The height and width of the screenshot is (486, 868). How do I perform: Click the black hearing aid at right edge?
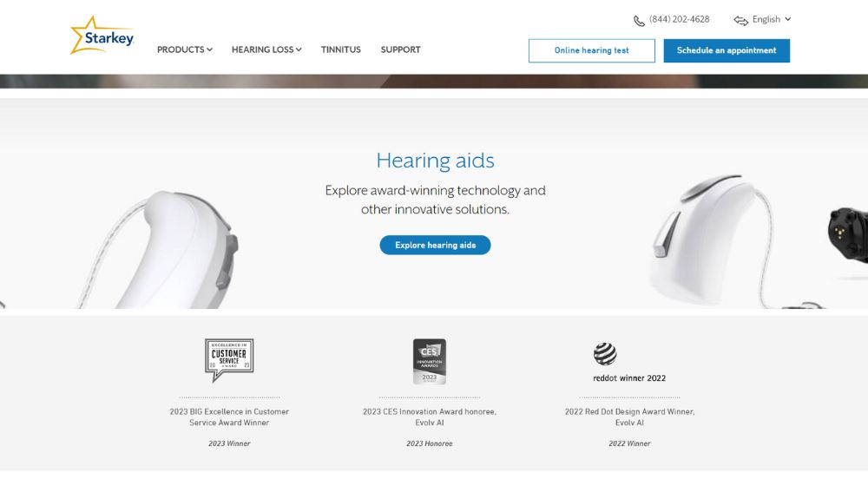pyautogui.click(x=847, y=233)
